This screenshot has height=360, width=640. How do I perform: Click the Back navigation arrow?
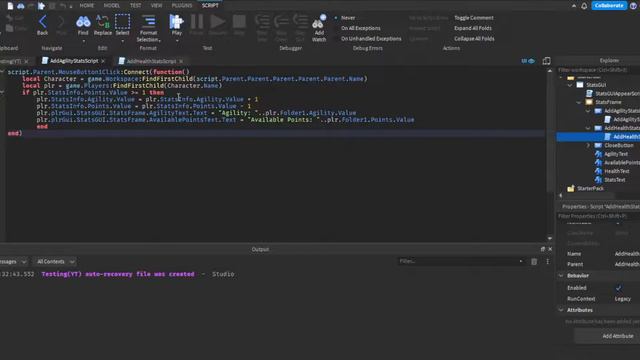click(x=42, y=22)
